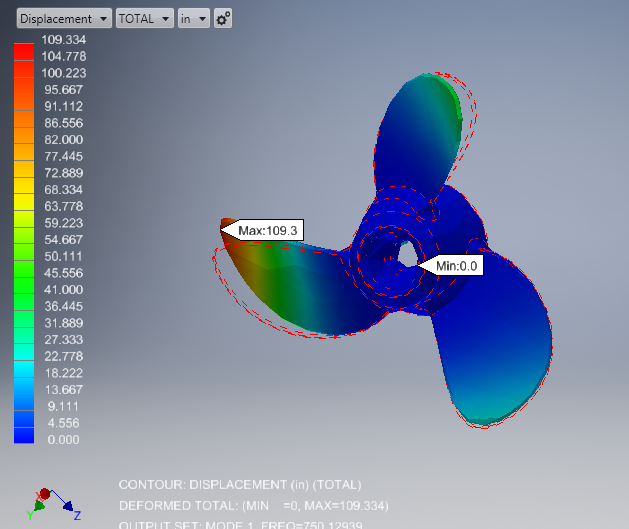Click the legend value 95.667
Viewport: 629px width, 529px height.
64,89
